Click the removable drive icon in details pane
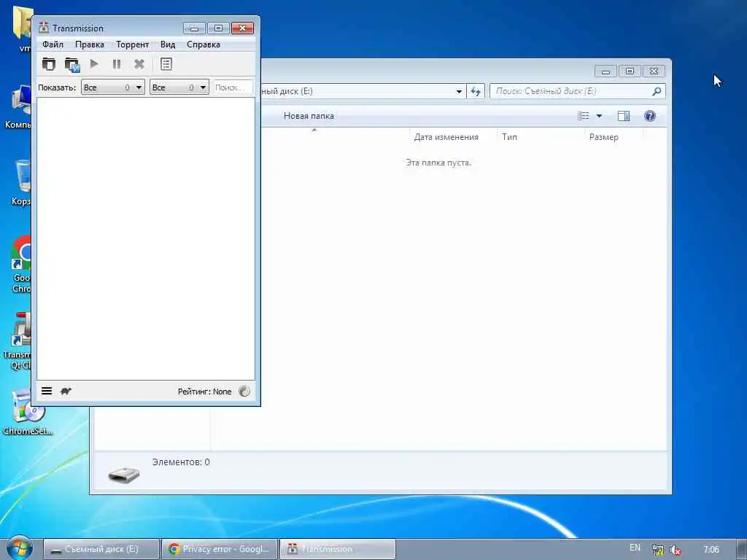Screen dimensions: 747x560 point(124,474)
